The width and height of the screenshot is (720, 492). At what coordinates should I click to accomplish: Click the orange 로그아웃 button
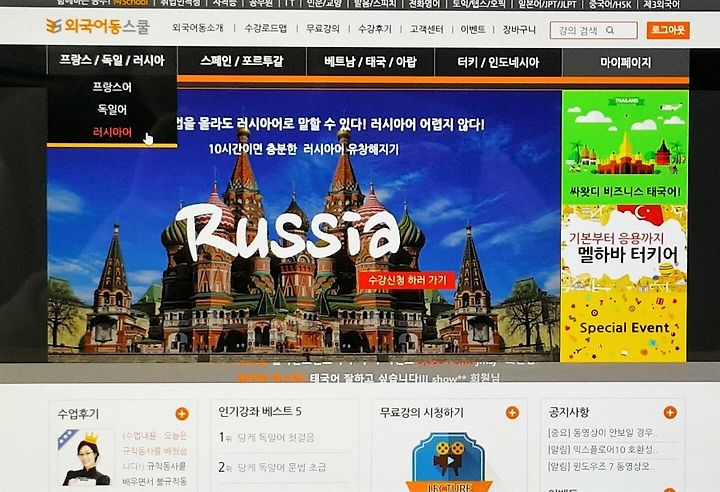coord(668,30)
